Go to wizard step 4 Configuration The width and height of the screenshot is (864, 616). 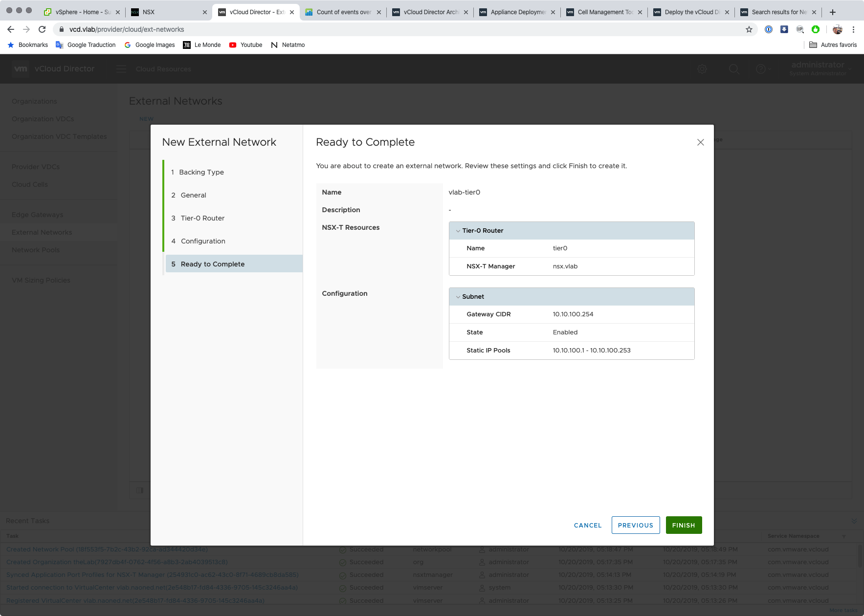coord(234,241)
